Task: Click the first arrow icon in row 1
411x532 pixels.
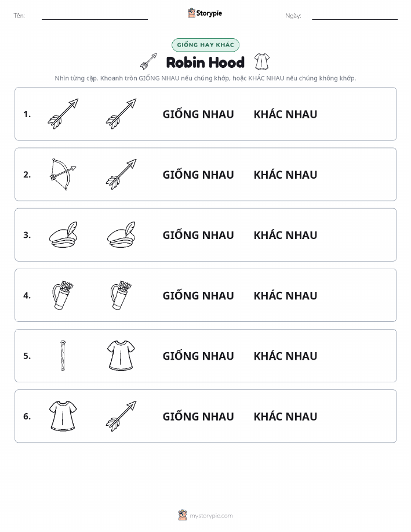Action: pos(63,114)
